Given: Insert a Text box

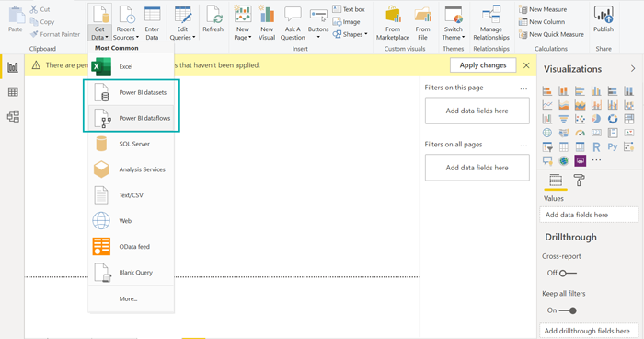Looking at the screenshot, I should pos(349,9).
